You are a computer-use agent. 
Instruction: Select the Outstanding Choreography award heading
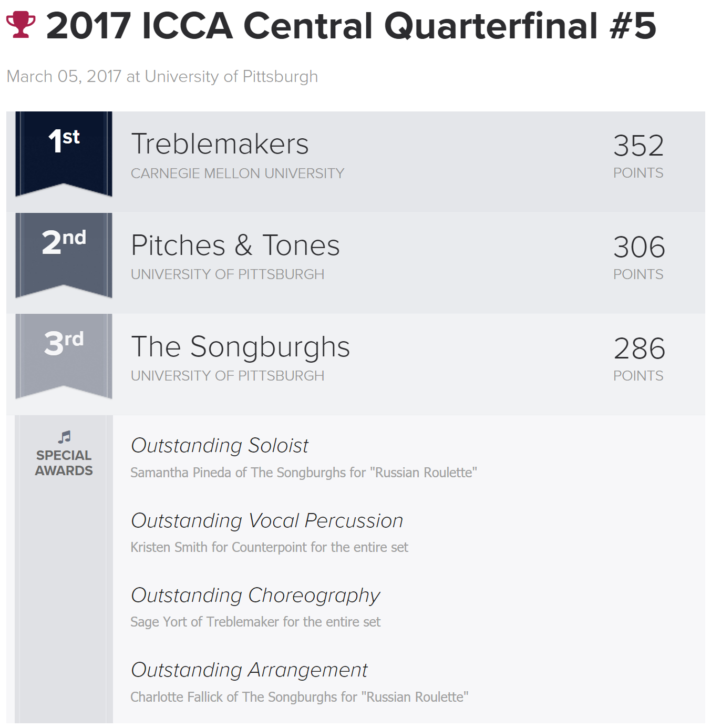tap(255, 596)
